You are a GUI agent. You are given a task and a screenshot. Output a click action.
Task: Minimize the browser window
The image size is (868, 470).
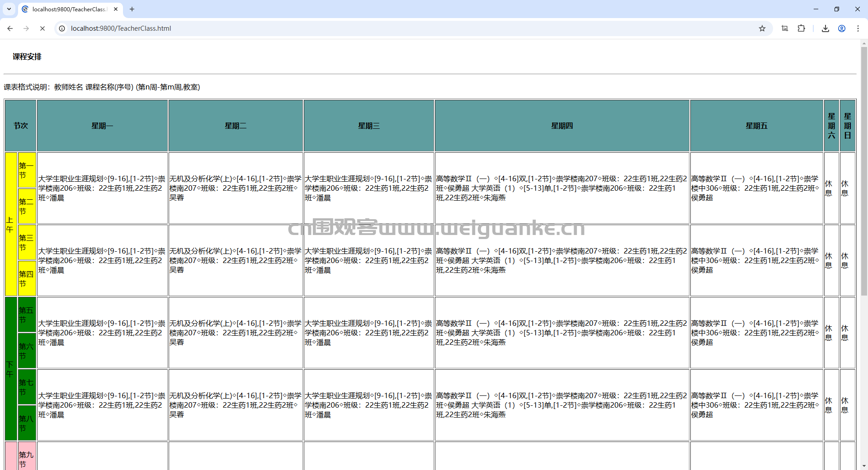coord(816,9)
